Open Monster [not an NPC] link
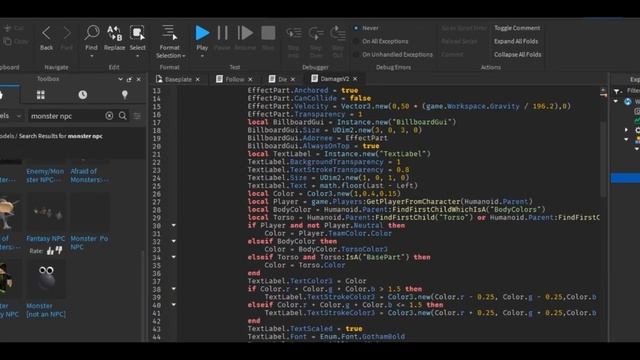Viewport: 640px width, 360px height. pyautogui.click(x=46, y=310)
